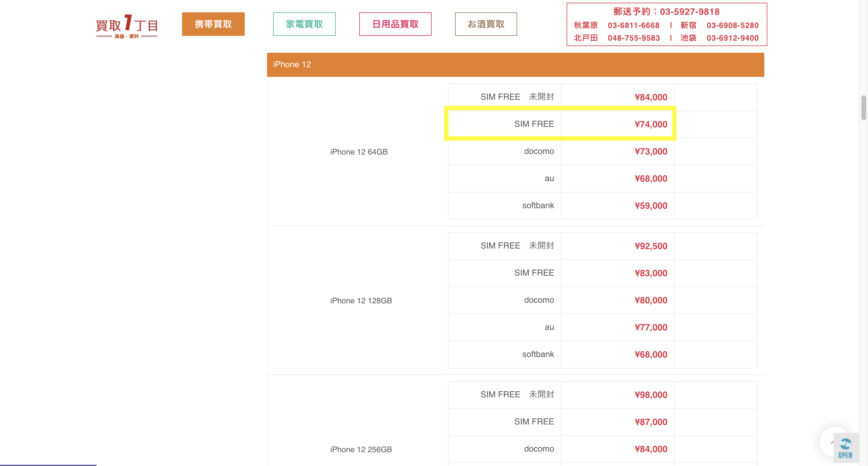Click the 秋葉原 phone number 03-6811-6668
Viewport: 868px width, 466px height.
pos(634,25)
